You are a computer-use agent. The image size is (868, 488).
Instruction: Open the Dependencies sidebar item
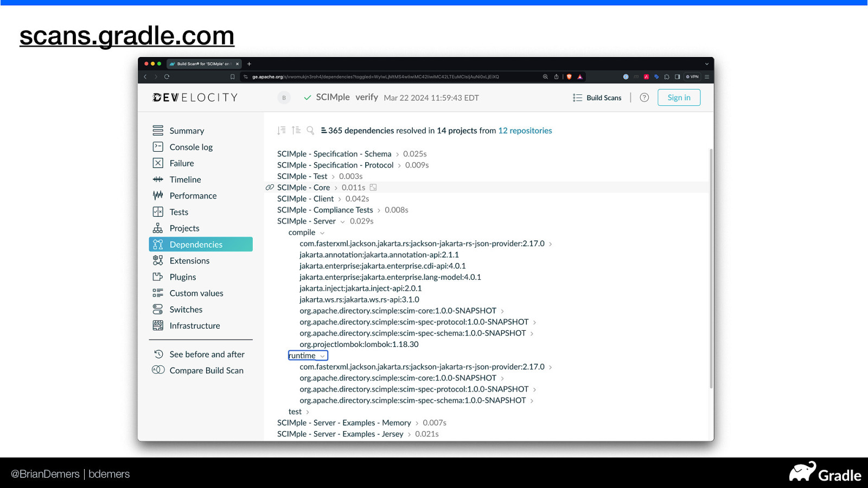pos(201,245)
